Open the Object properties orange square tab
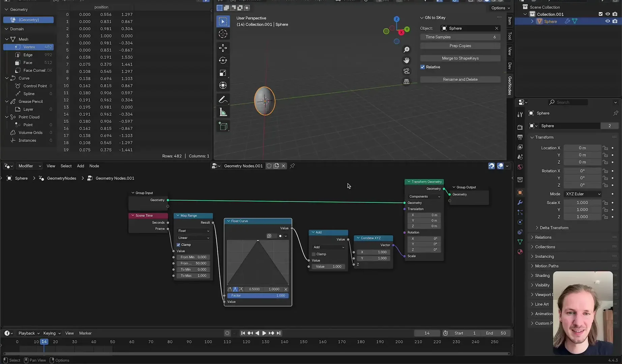The width and height of the screenshot is (622, 364). [520, 192]
